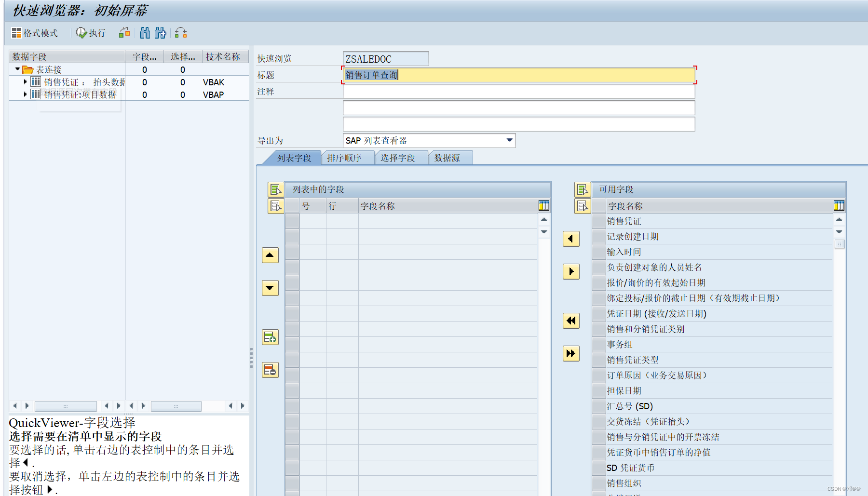Click the 数据字段 column header

coord(67,56)
